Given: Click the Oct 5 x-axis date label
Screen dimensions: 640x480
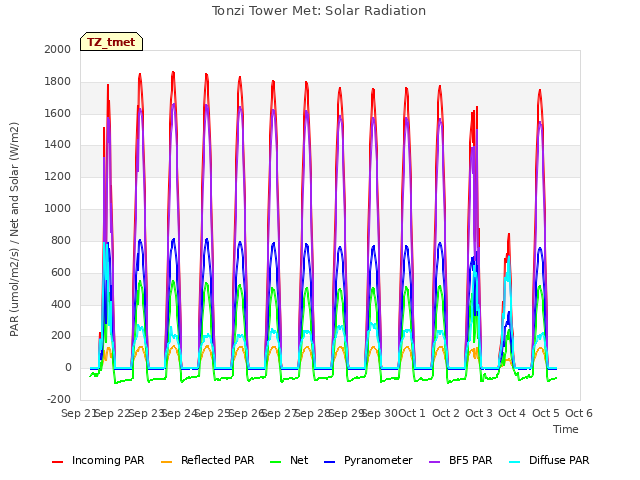Looking at the screenshot, I should 546,413.
